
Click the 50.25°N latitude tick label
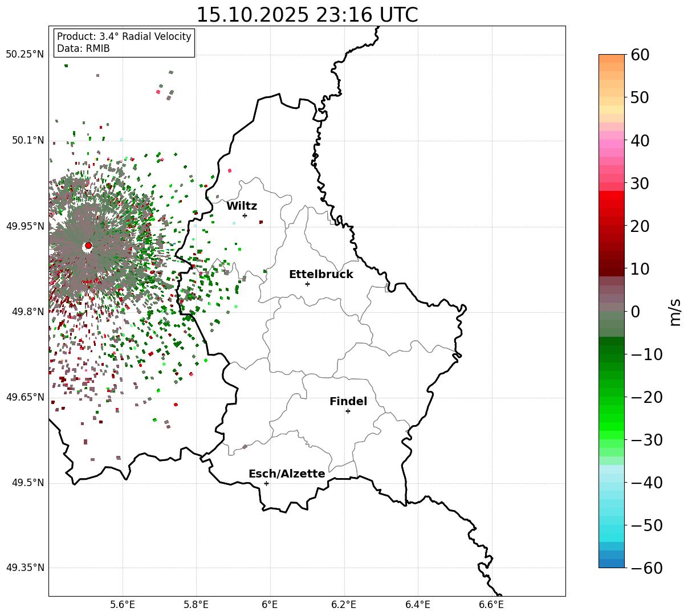(x=25, y=55)
